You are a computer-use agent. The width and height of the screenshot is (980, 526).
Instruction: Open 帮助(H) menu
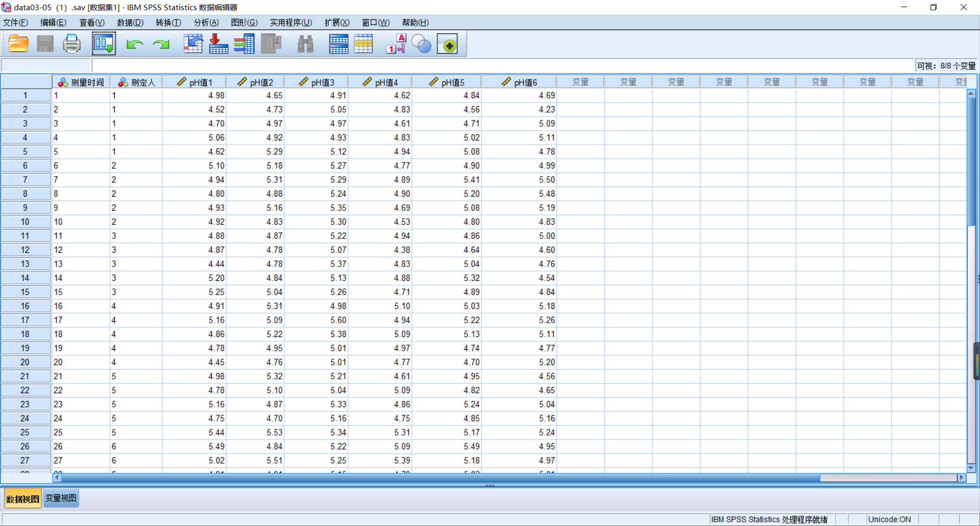(415, 22)
